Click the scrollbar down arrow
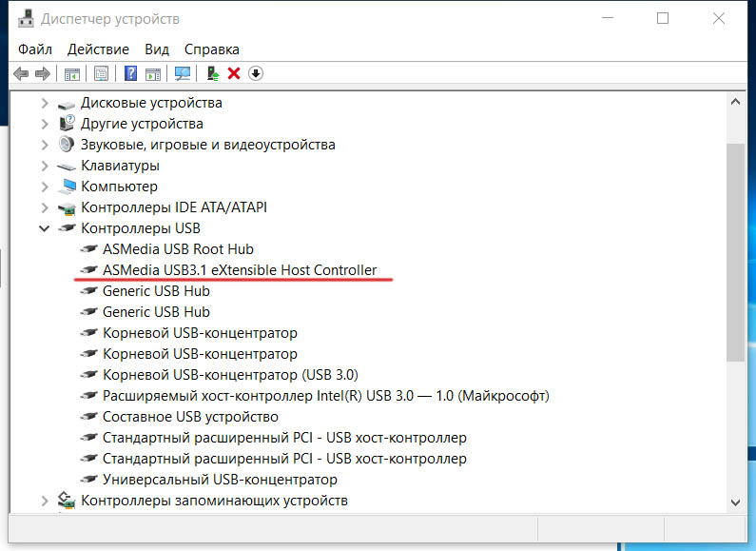The width and height of the screenshot is (756, 551). coord(734,502)
